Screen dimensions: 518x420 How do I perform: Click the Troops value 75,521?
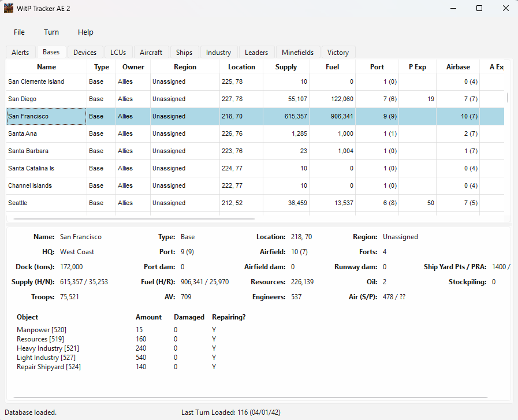pyautogui.click(x=69, y=297)
